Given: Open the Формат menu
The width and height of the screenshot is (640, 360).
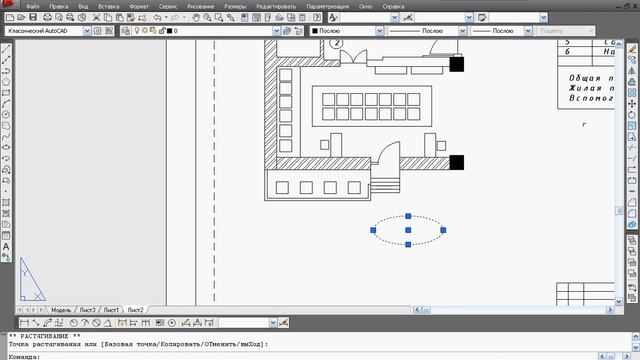Looking at the screenshot, I should (139, 7).
